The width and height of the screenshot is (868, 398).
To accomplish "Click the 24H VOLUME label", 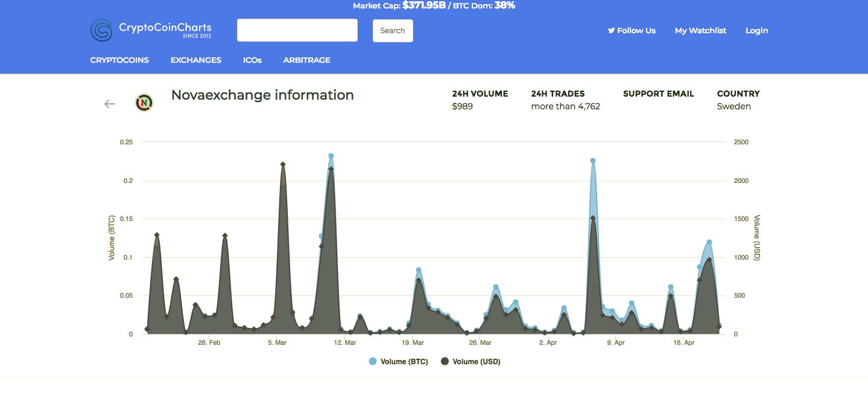I will click(480, 94).
